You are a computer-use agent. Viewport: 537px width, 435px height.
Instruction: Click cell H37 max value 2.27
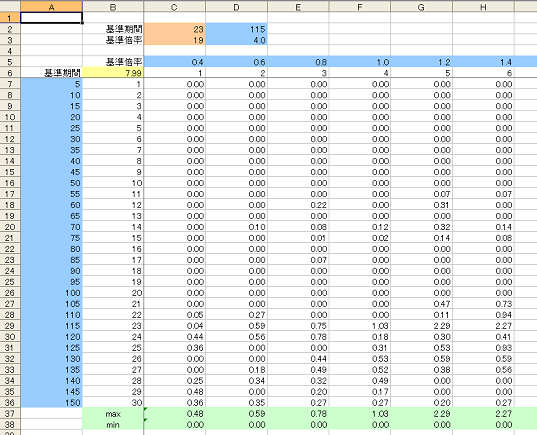point(483,414)
